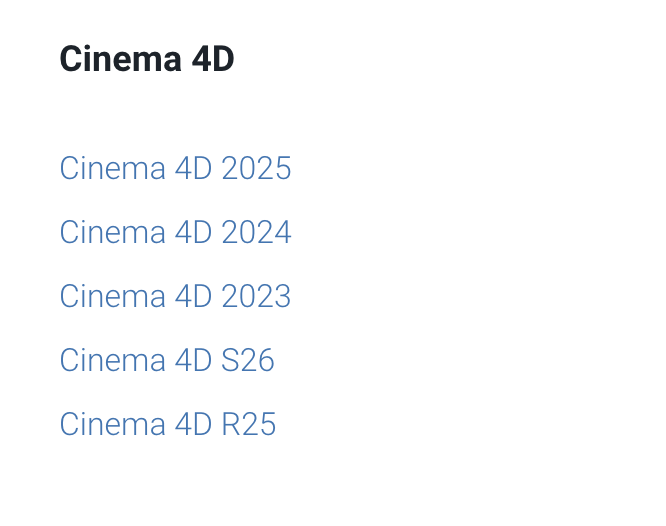Go to the 2024 release page

click(175, 232)
